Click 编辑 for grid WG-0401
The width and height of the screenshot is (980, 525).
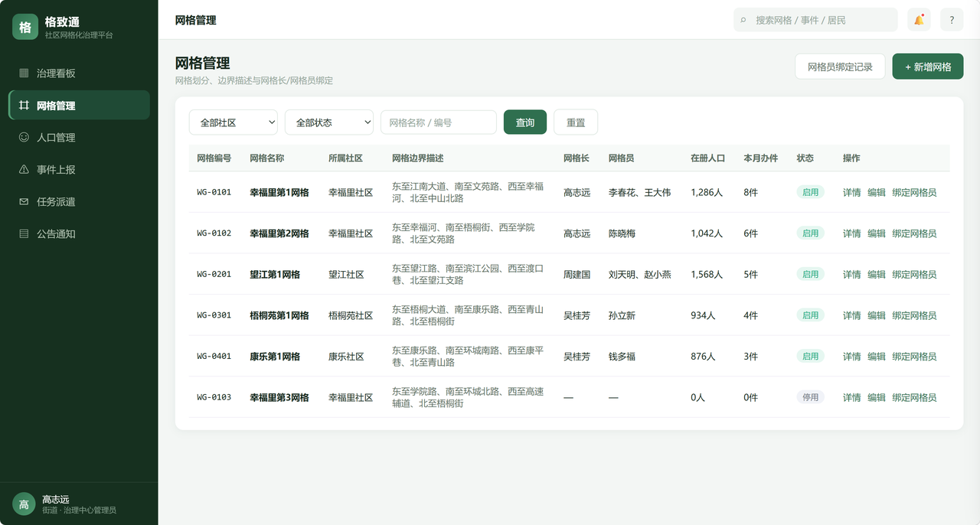(x=877, y=357)
